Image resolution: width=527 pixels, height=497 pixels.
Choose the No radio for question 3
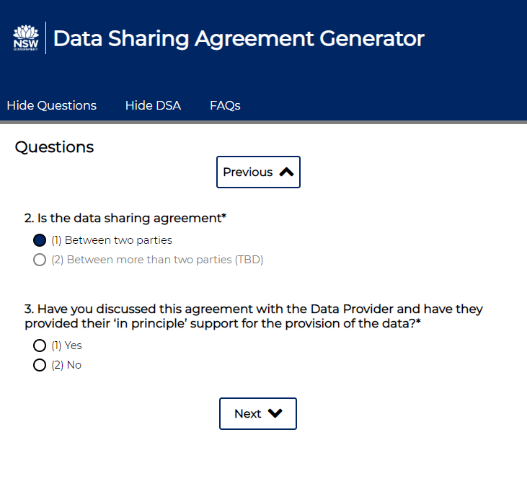39,365
